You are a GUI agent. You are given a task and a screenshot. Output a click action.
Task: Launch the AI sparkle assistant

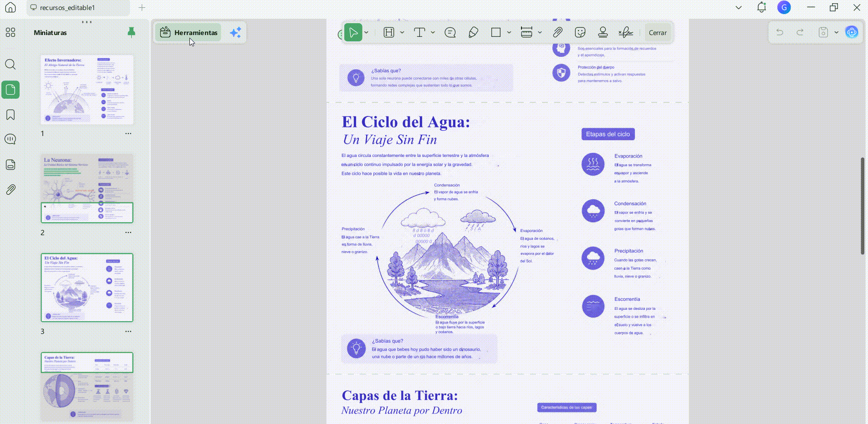click(235, 33)
